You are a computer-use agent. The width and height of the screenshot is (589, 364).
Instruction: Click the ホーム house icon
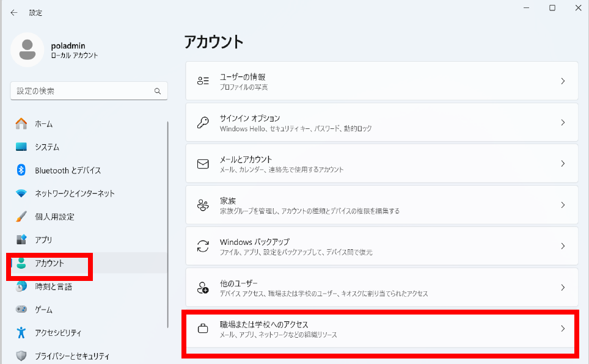click(21, 123)
